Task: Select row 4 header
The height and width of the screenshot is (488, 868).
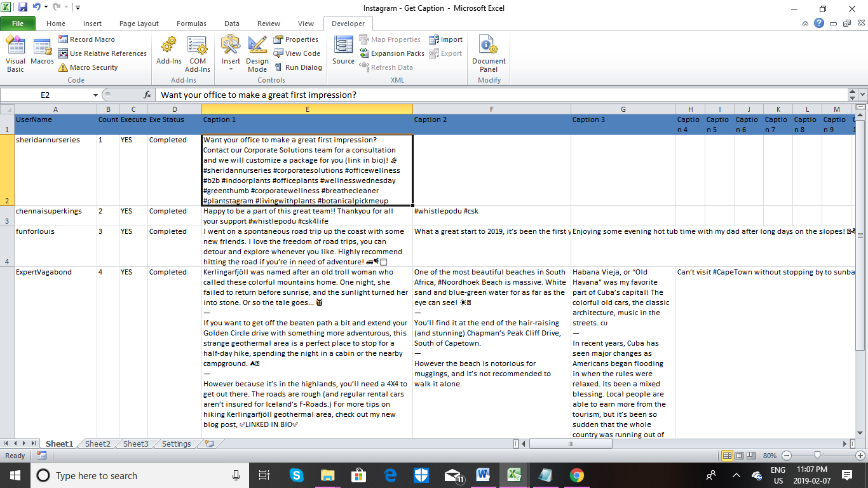Action: [7, 247]
